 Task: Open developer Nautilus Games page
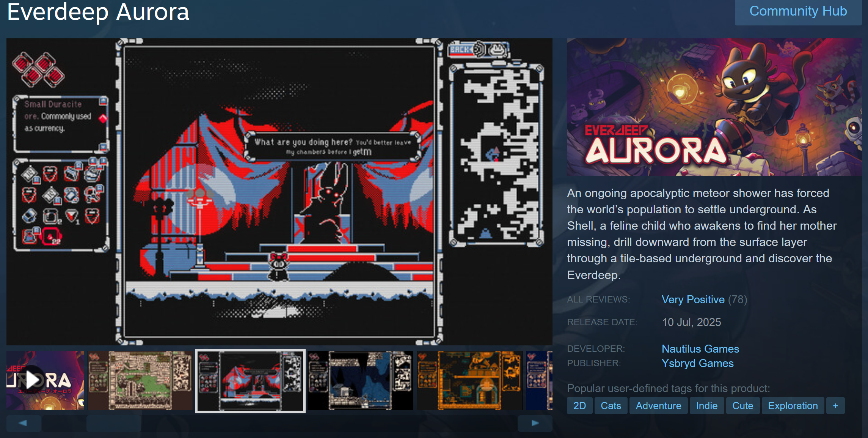click(700, 349)
